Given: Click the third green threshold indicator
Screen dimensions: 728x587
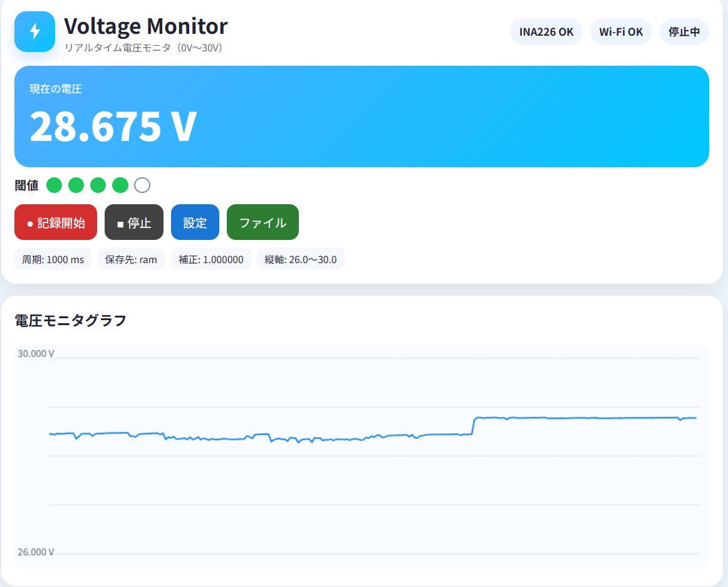Looking at the screenshot, I should point(98,185).
